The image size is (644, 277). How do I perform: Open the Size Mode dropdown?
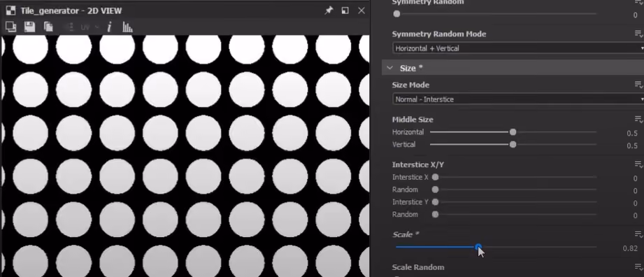(x=518, y=99)
